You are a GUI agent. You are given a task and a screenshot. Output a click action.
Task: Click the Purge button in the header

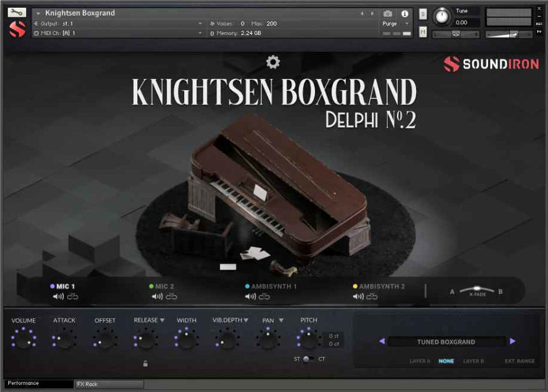389,24
